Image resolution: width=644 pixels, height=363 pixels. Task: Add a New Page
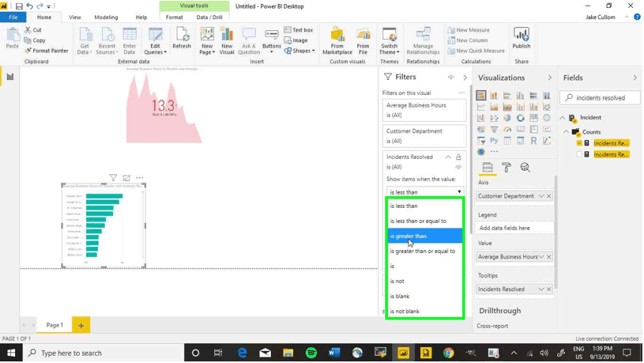(x=207, y=40)
